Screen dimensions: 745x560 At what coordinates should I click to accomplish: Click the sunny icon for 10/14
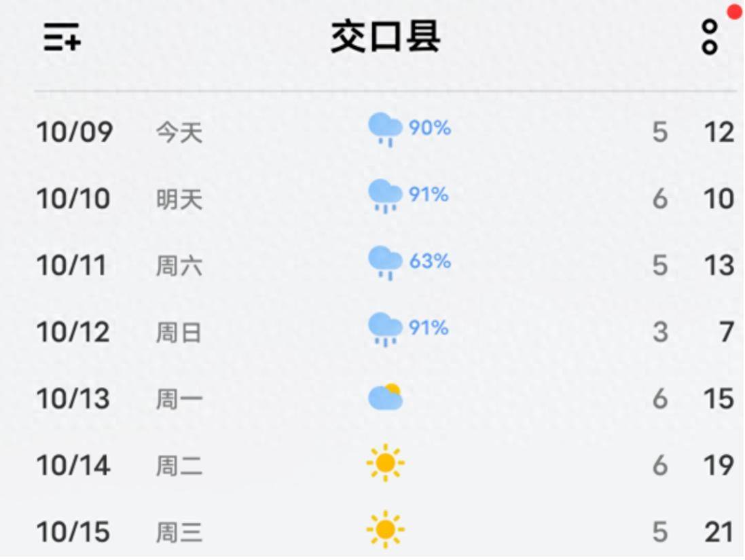[385, 464]
